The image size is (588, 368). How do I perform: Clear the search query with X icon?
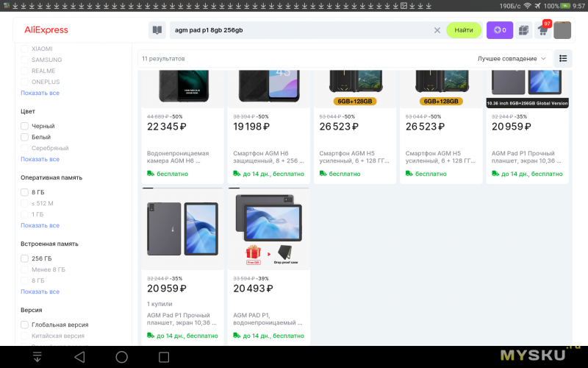(437, 30)
